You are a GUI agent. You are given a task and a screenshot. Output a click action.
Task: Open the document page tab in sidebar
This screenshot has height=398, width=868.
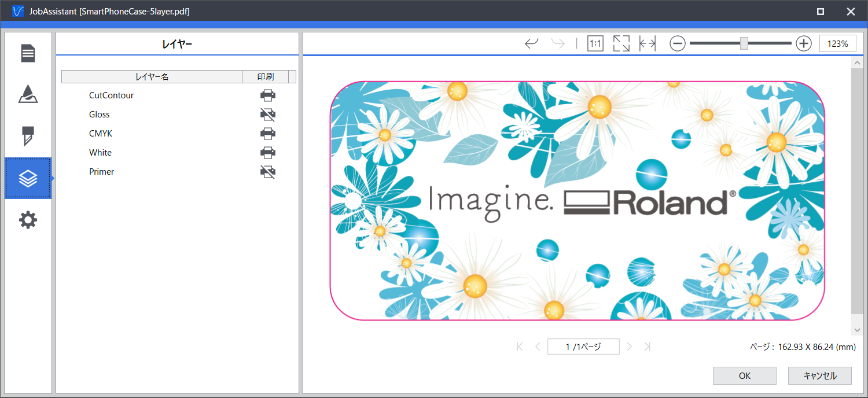click(28, 54)
